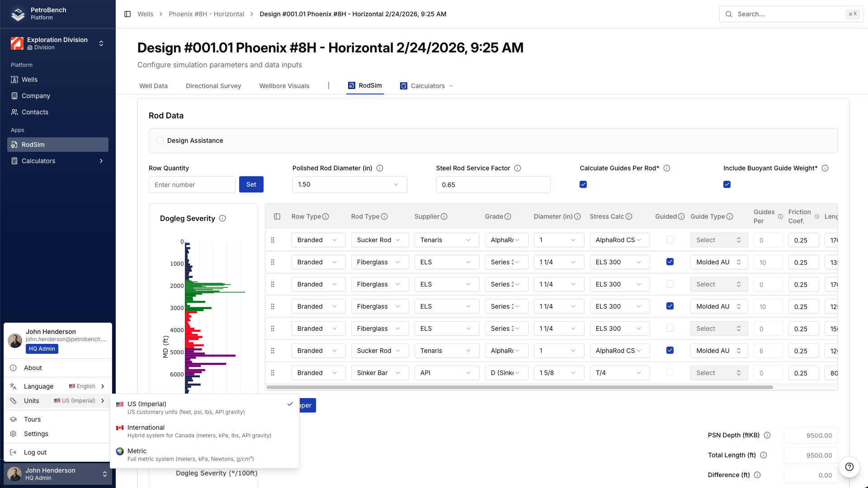Enable the Design Assistance checkbox
The height and width of the screenshot is (488, 868).
160,141
